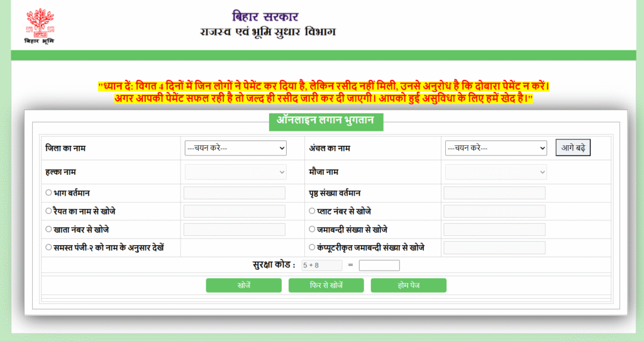Pick the प्लाट नंबर से खोजे radio button
644x341 pixels.
pos(312,211)
